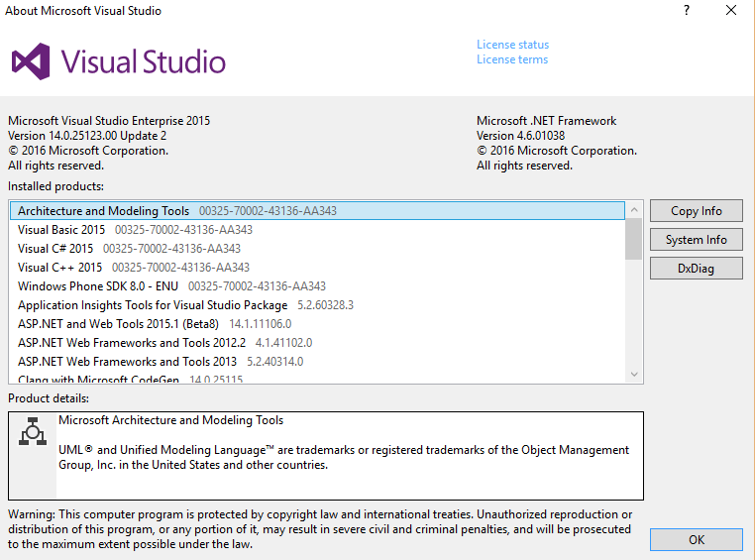
Task: Click the Architecture and Modeling product icon
Action: click(x=33, y=434)
